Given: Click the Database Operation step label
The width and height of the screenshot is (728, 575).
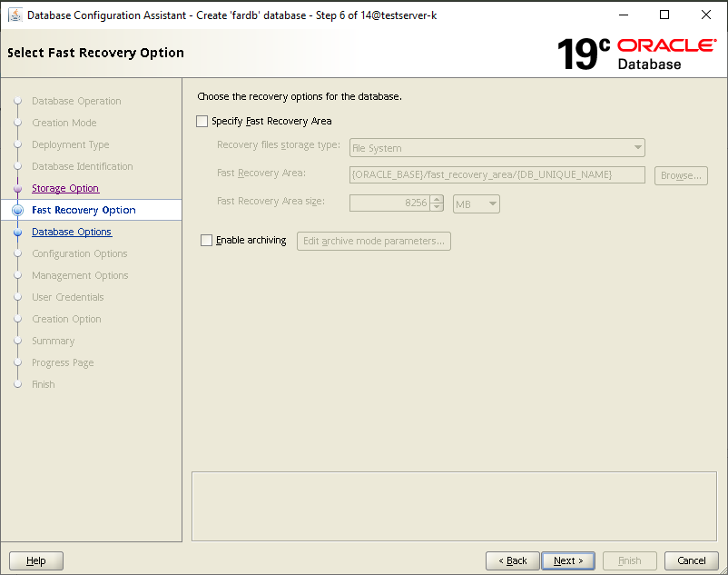Looking at the screenshot, I should (76, 101).
